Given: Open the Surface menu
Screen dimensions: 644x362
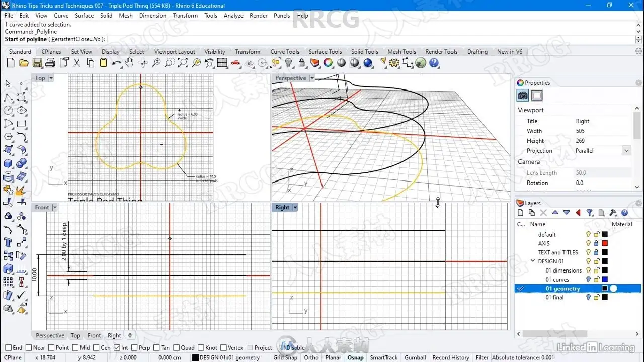Looking at the screenshot, I should [85, 16].
